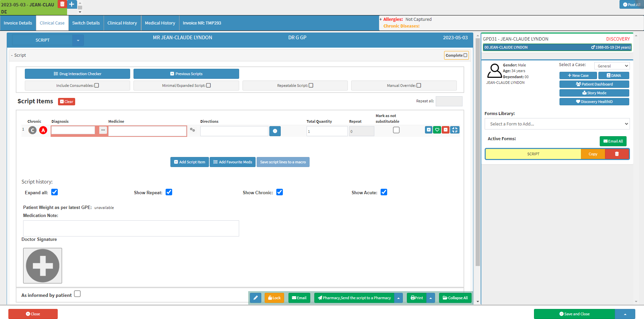Click the green heart favourite icon in the script row
Screen dimensions: 644x319
[437, 130]
